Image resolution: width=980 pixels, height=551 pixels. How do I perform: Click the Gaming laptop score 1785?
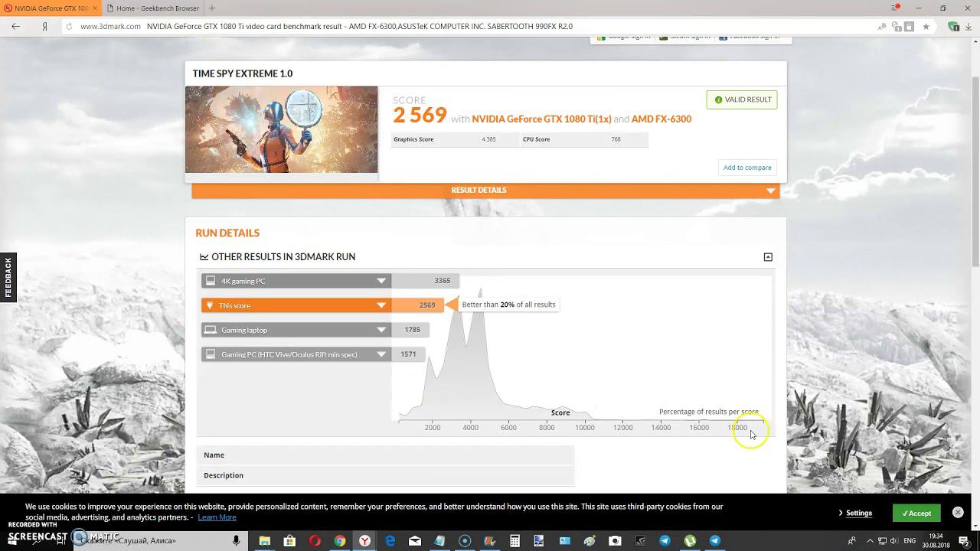(x=413, y=330)
